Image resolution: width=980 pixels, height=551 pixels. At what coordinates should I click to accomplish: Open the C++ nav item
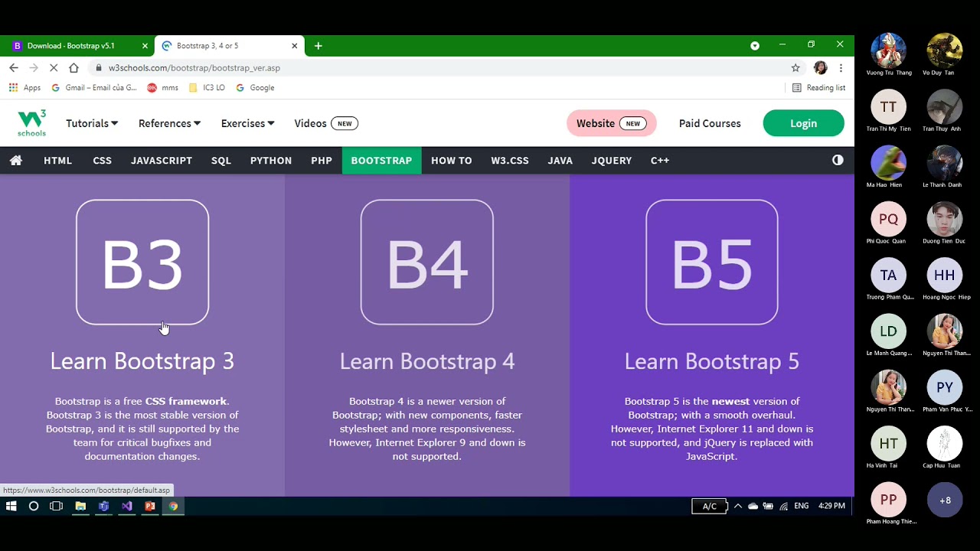[660, 161]
